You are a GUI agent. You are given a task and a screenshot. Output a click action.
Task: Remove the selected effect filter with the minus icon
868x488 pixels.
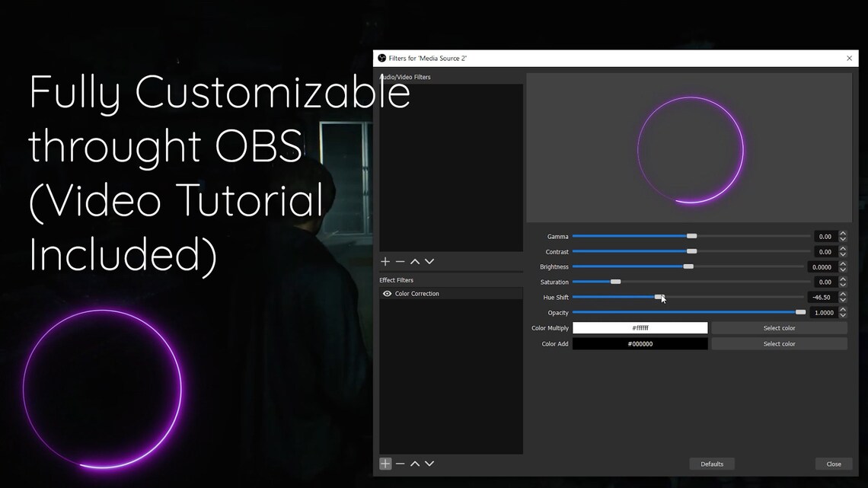click(400, 463)
